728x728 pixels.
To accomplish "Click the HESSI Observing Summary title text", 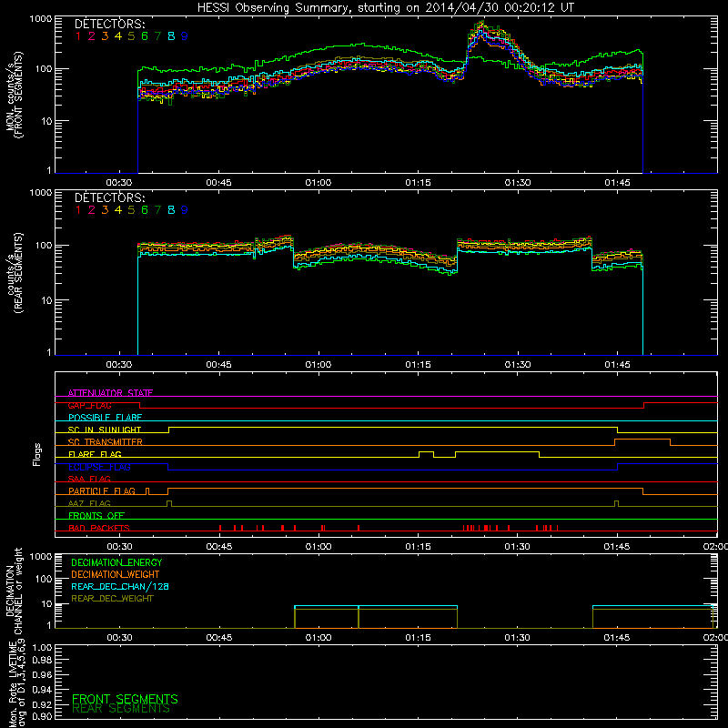I will [x=386, y=8].
